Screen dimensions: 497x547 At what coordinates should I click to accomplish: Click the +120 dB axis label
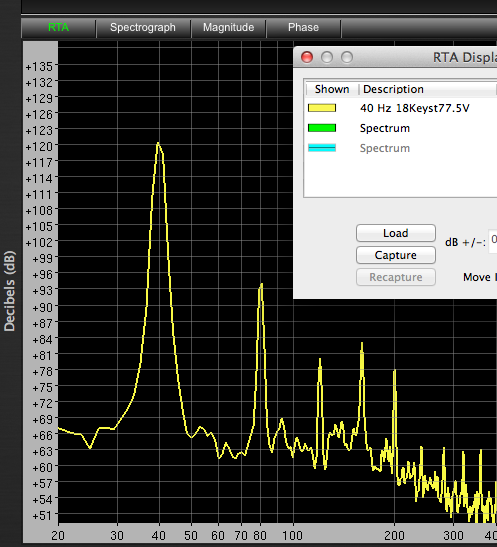(39, 147)
